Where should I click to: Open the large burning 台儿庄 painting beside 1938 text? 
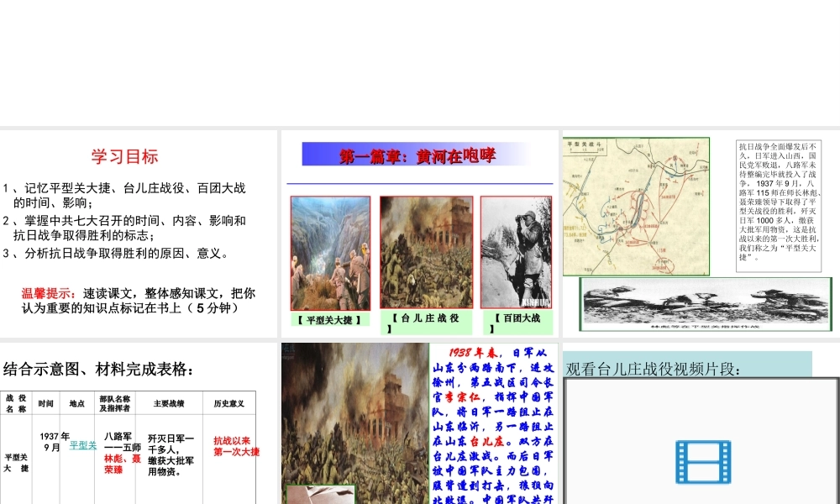[355, 423]
